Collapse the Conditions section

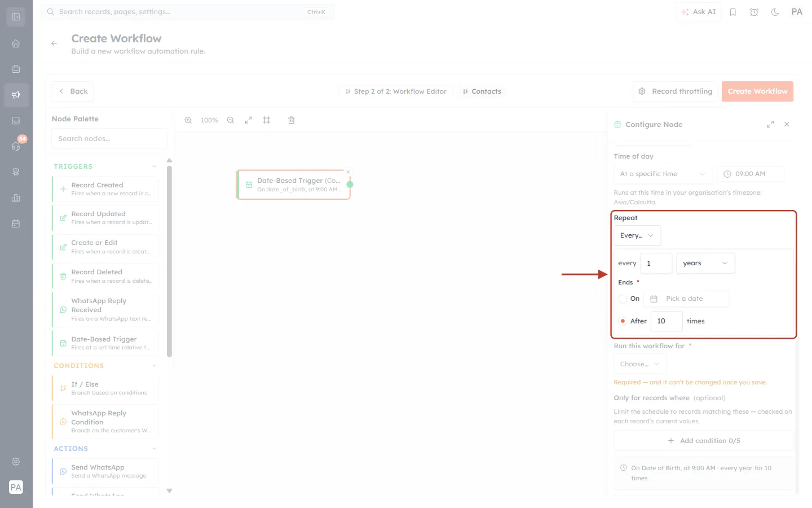pyautogui.click(x=154, y=366)
